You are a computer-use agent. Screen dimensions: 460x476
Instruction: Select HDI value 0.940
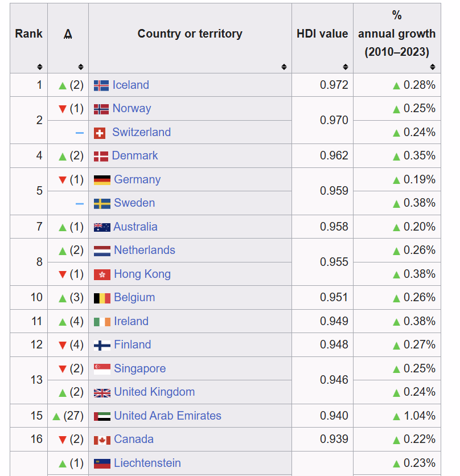[334, 416]
